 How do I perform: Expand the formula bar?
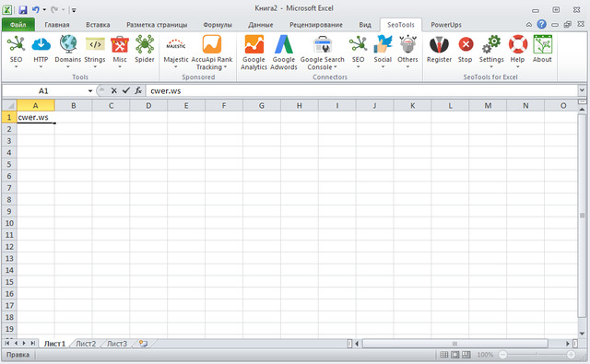tap(582, 90)
